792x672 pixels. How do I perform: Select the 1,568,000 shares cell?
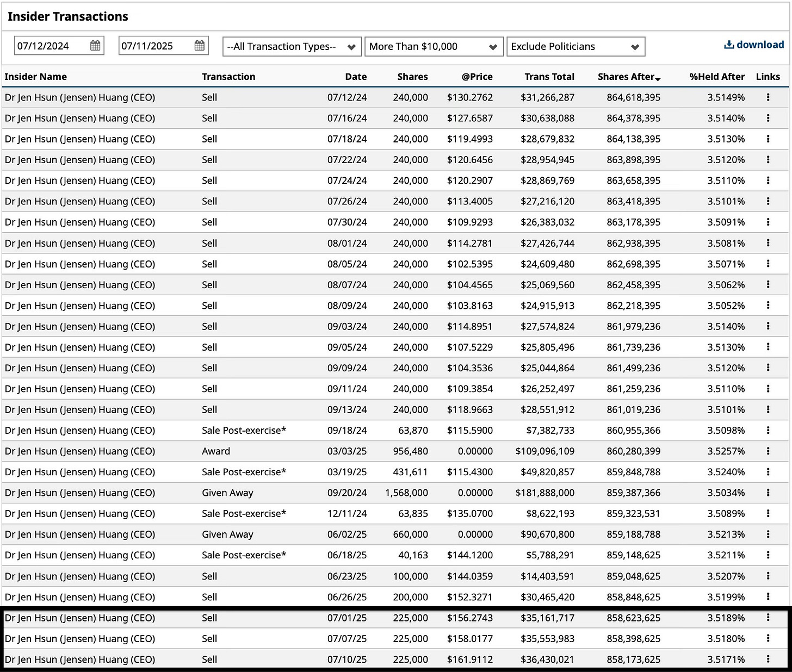click(406, 493)
